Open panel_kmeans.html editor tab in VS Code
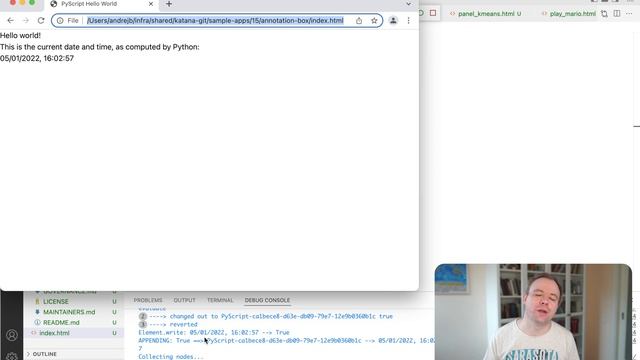 click(x=486, y=13)
